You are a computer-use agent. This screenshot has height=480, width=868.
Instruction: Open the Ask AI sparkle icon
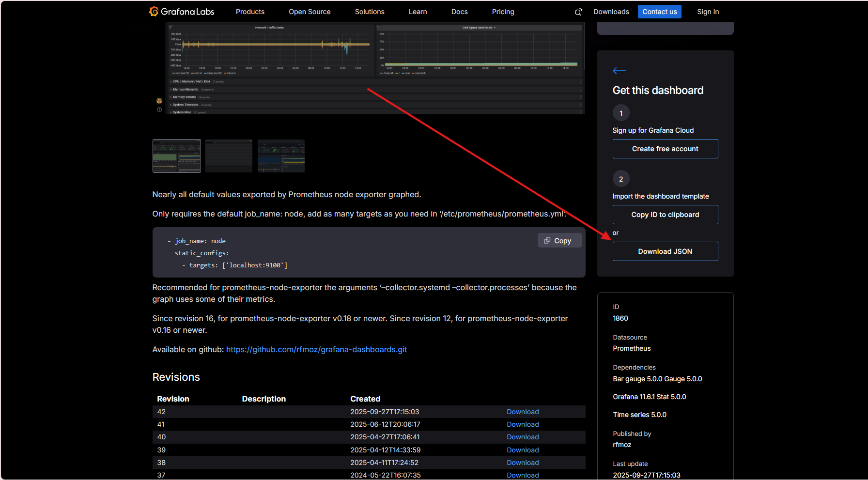[578, 12]
